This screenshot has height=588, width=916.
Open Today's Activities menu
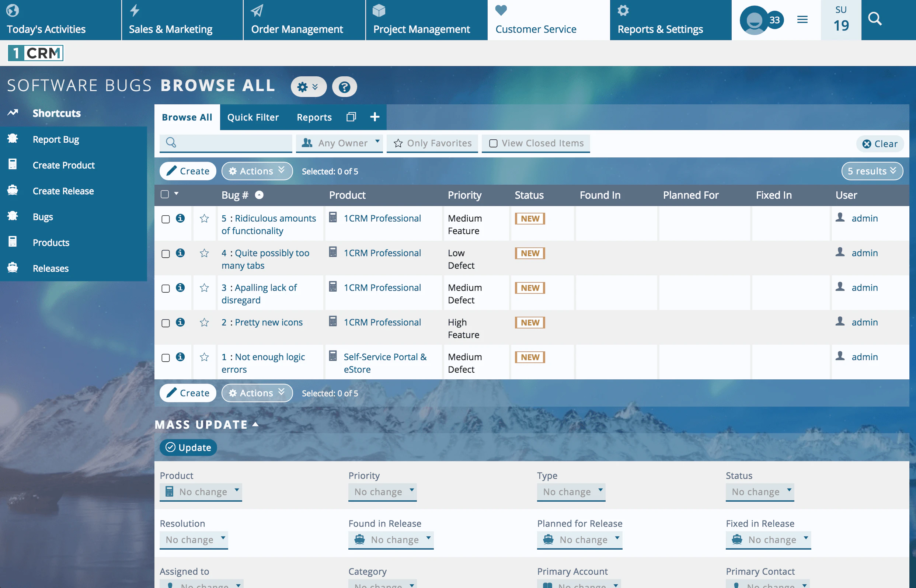click(60, 20)
